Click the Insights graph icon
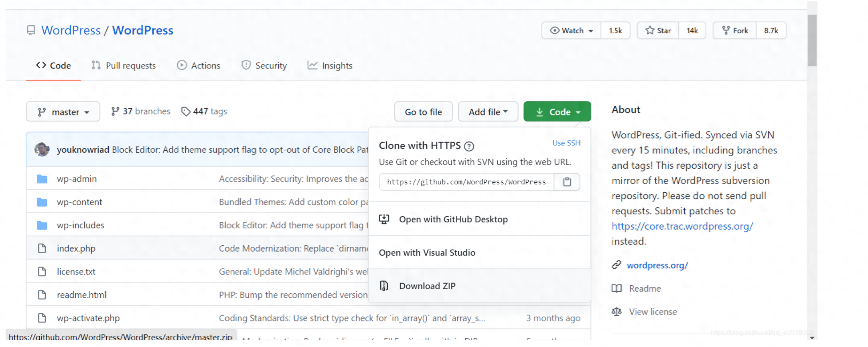 [312, 65]
